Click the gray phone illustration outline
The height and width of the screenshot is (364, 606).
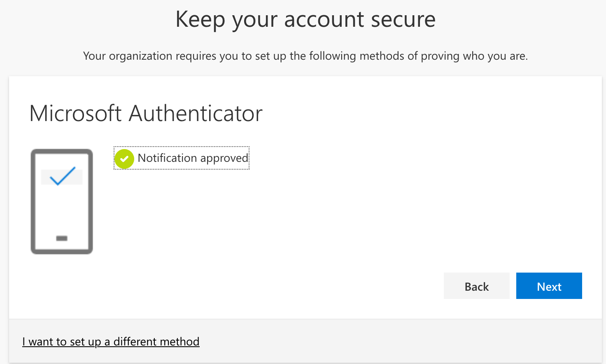click(33, 202)
